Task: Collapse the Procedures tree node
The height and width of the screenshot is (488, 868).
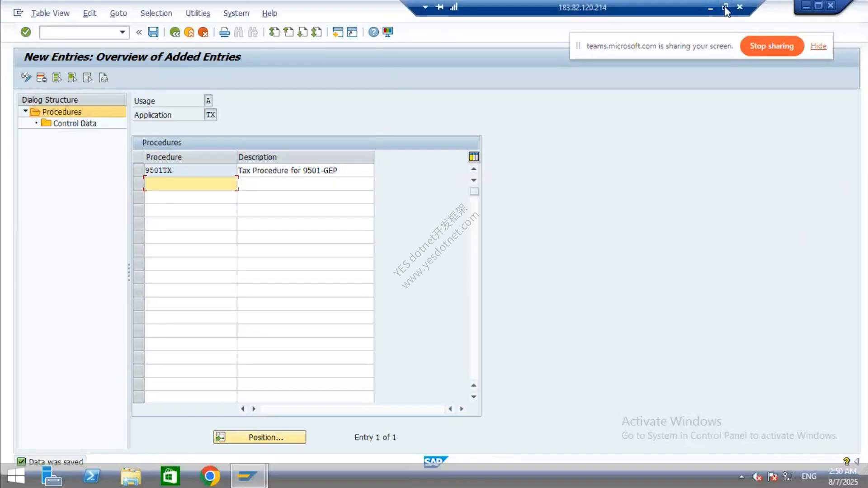Action: [26, 111]
